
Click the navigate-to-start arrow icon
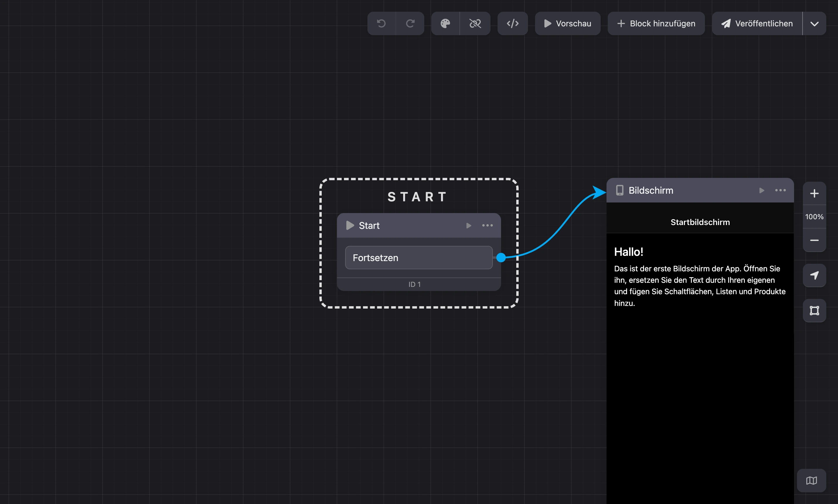pos(814,275)
